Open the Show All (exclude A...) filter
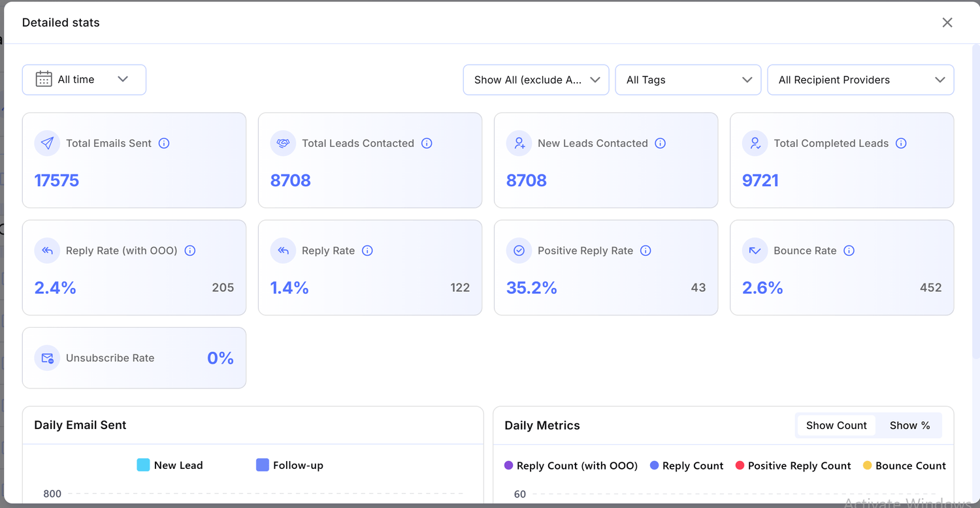The image size is (980, 508). point(536,80)
